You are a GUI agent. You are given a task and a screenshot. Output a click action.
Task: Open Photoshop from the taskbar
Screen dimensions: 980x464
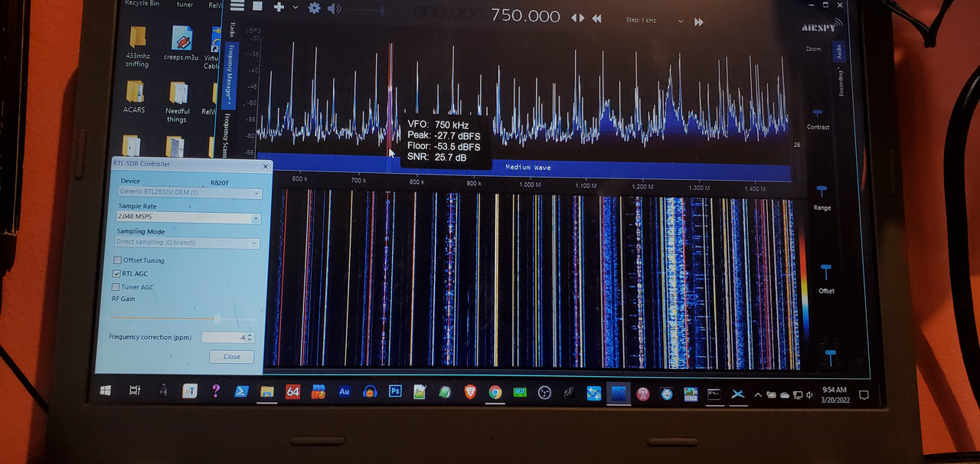tap(395, 392)
